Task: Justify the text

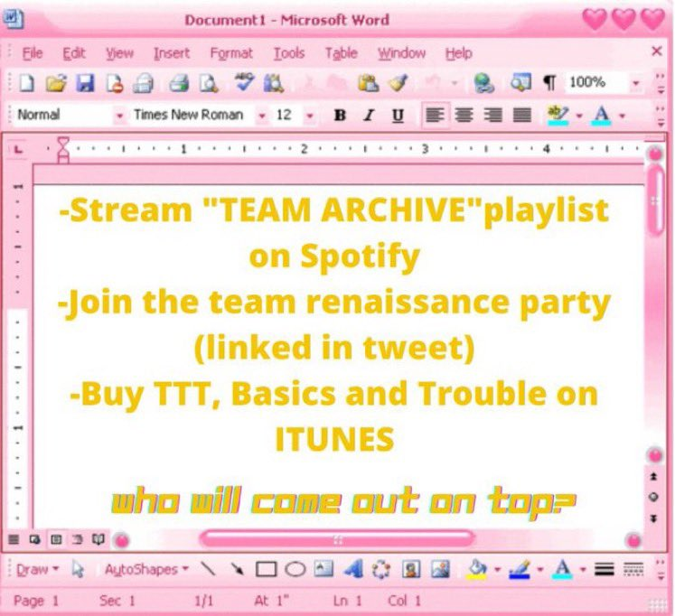Action: coord(522,116)
